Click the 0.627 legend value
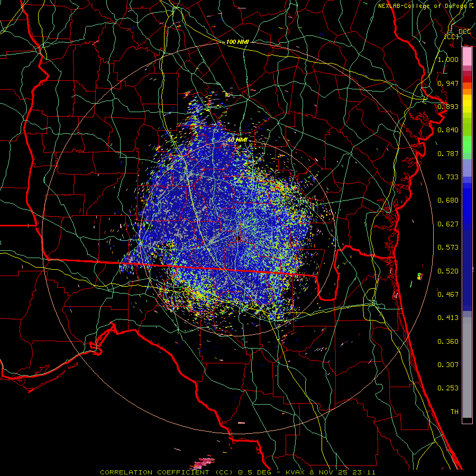Viewport: 476px width, 476px height. 448,224
